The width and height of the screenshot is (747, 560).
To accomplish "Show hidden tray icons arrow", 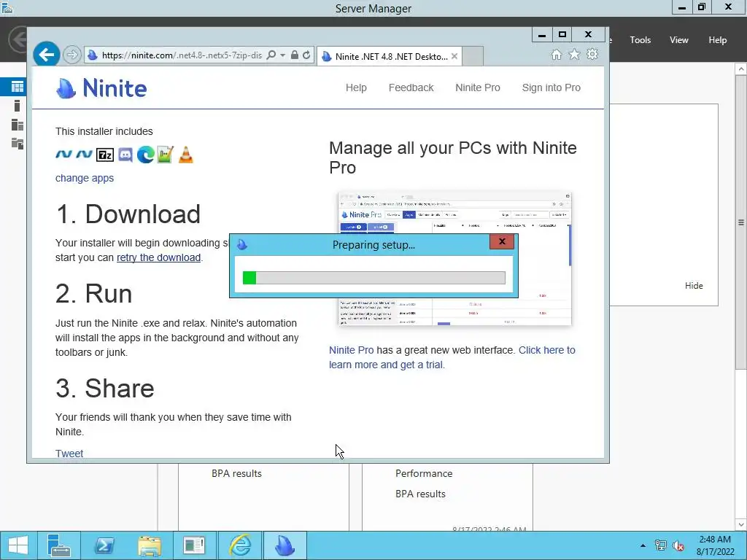I will point(643,545).
